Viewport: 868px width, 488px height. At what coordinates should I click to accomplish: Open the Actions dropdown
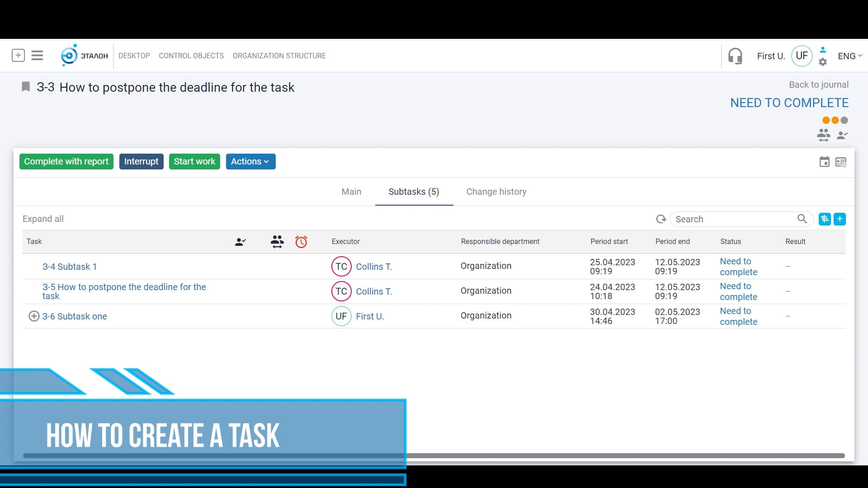click(x=250, y=161)
